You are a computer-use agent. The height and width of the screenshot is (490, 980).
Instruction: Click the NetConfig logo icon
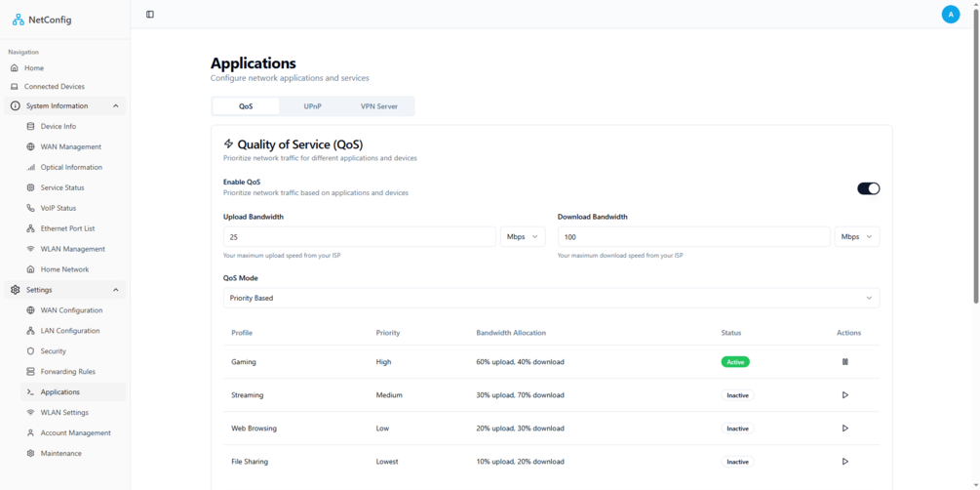[19, 20]
